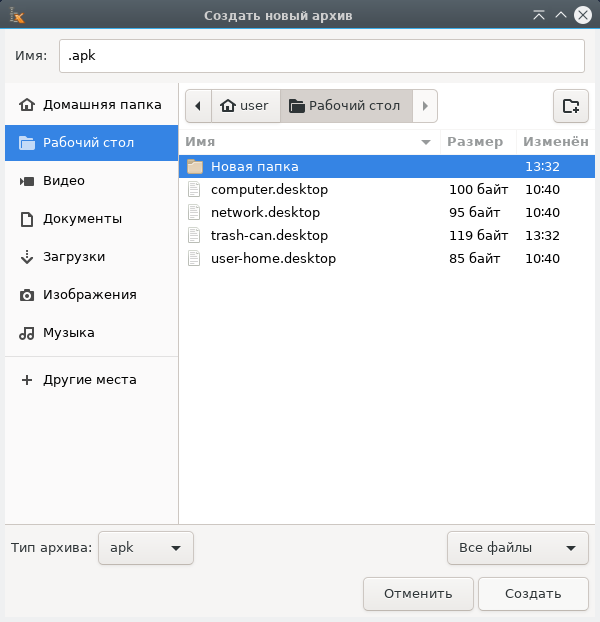This screenshot has height=622, width=600.
Task: Click the Имя text input field
Action: pyautogui.click(x=320, y=57)
